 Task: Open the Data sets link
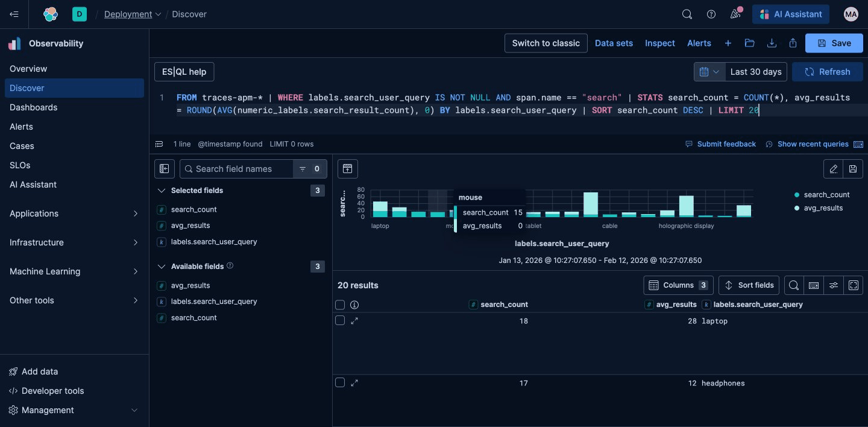(x=614, y=43)
